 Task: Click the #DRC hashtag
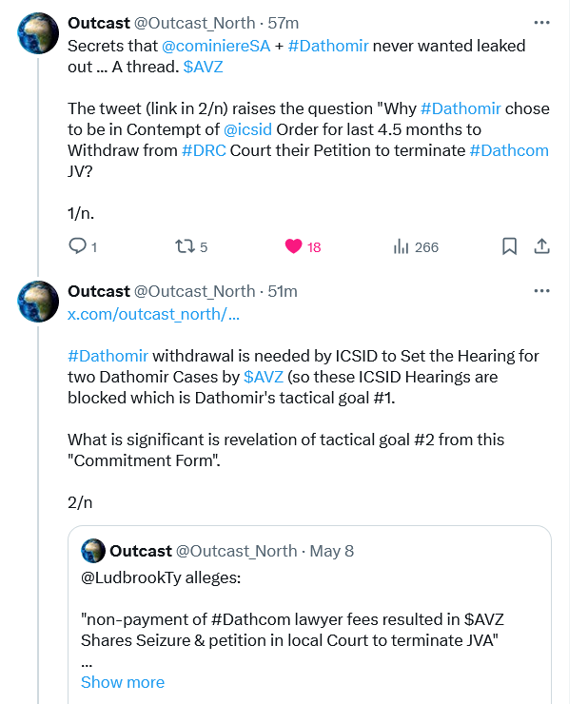point(204,150)
